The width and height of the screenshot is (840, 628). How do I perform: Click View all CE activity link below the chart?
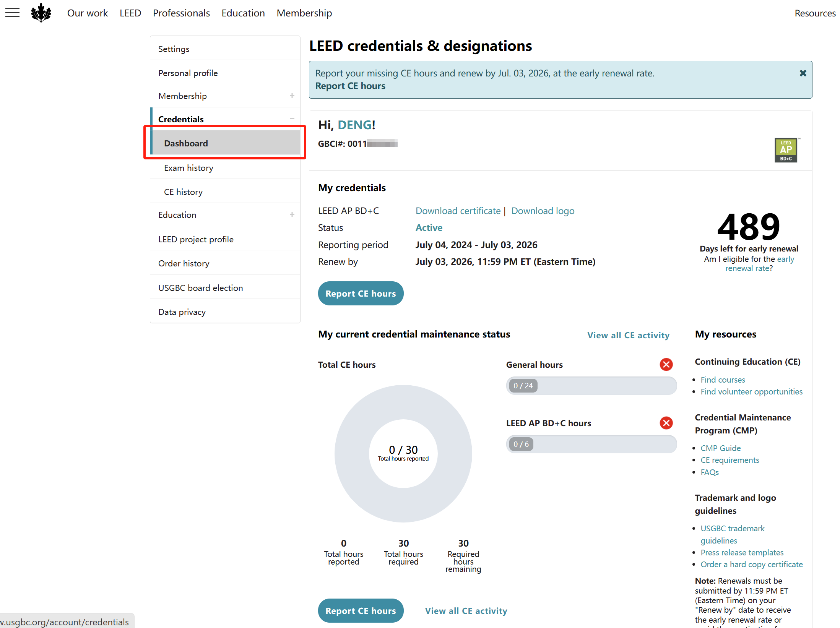(x=466, y=611)
